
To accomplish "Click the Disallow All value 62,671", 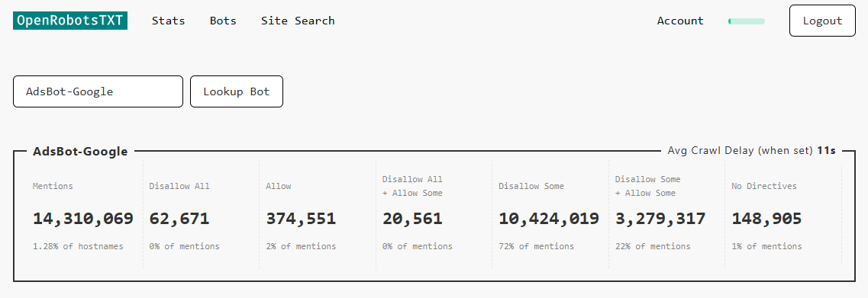I will 179,219.
